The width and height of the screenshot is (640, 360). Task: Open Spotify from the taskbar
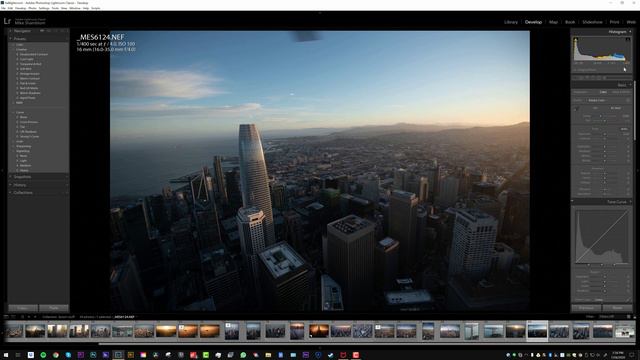(x=43, y=355)
